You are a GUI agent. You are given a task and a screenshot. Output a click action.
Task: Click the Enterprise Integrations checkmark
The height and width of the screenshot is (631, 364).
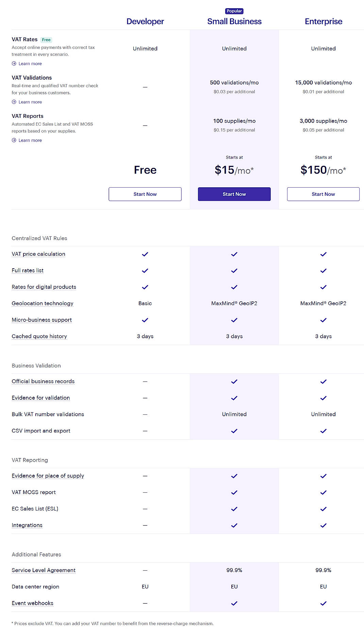point(323,525)
